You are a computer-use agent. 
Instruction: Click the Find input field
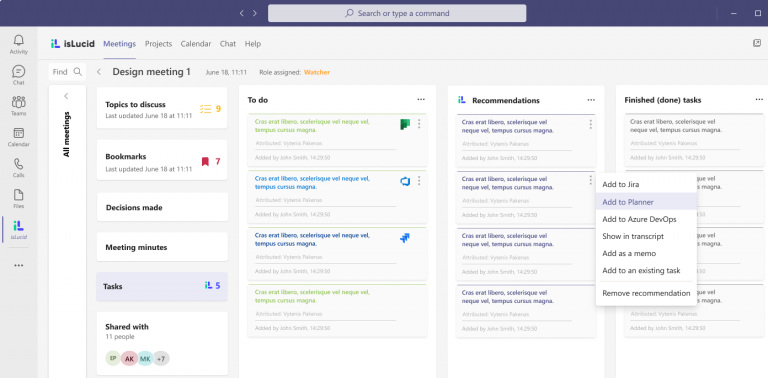67,72
